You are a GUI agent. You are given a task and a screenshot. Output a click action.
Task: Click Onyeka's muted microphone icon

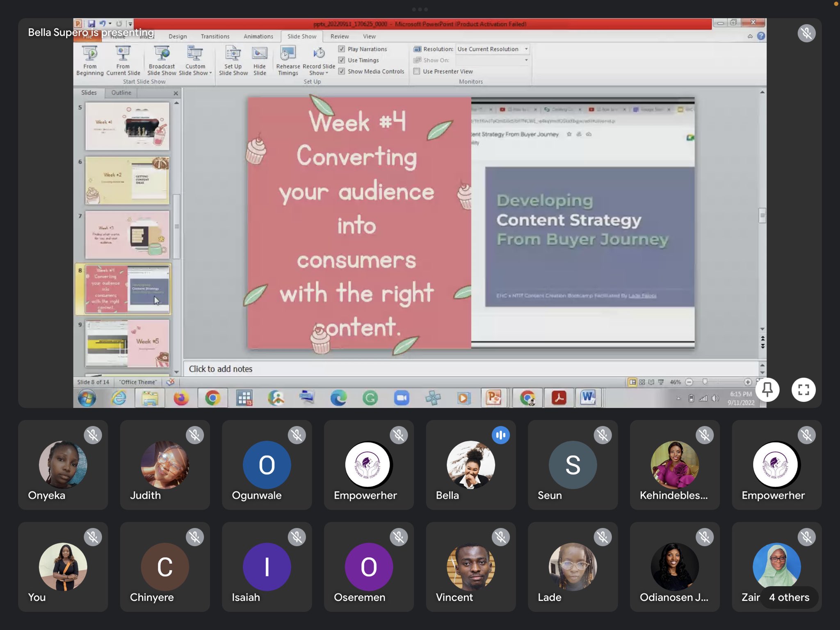[93, 435]
